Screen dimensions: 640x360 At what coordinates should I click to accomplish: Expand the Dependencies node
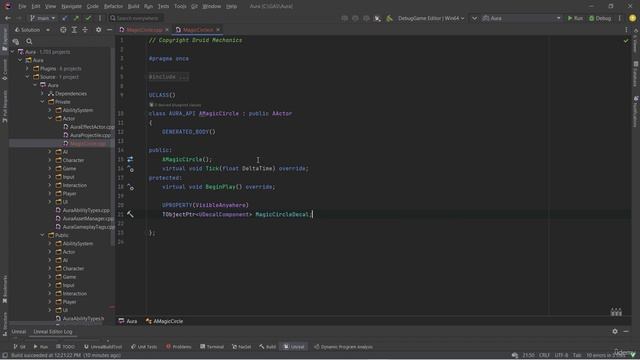(x=42, y=93)
